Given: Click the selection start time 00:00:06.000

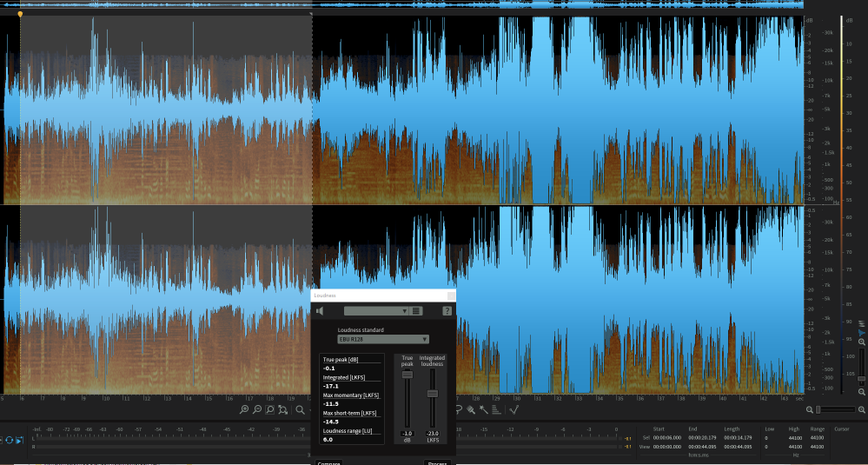Looking at the screenshot, I should pos(667,438).
